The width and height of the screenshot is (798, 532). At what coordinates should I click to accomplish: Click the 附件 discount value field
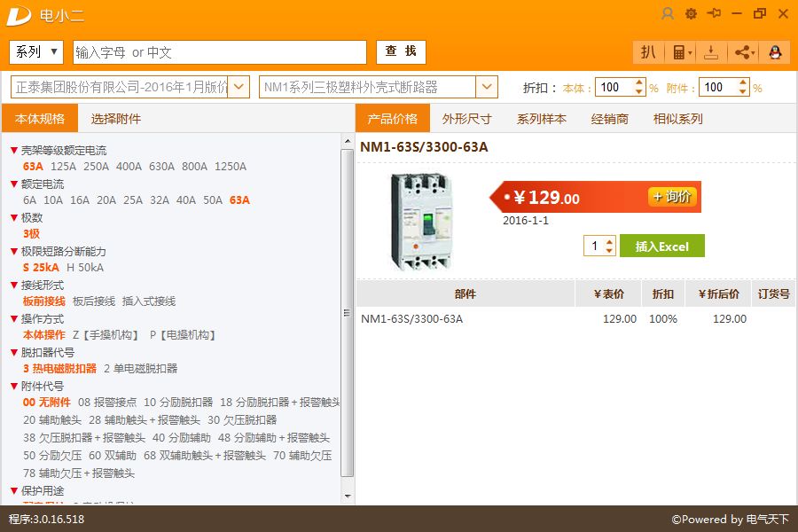point(718,88)
